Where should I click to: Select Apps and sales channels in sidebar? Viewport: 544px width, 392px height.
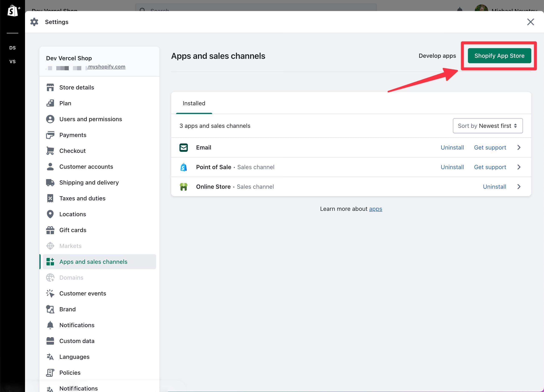pyautogui.click(x=93, y=261)
